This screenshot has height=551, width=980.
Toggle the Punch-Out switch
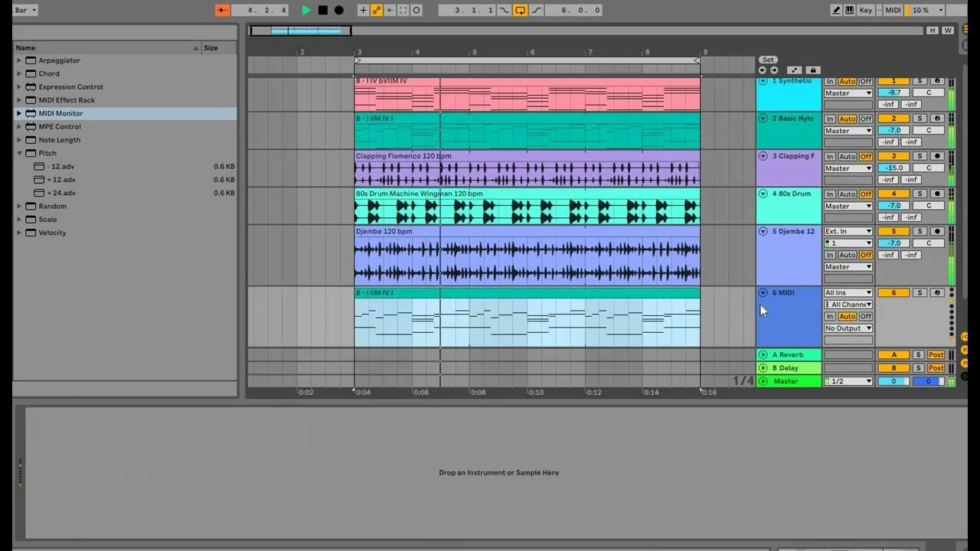click(x=537, y=10)
